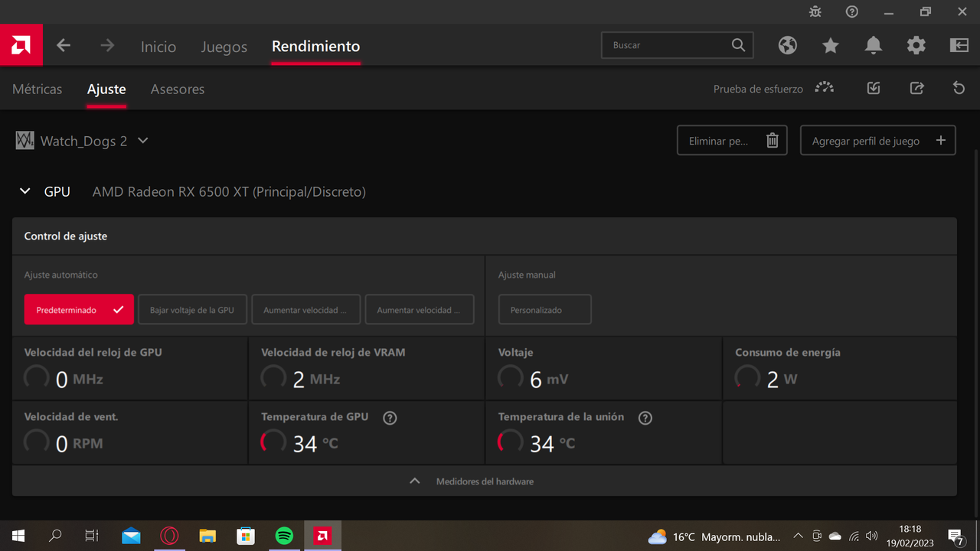Select the second Aumentar velocidad preset

click(419, 310)
